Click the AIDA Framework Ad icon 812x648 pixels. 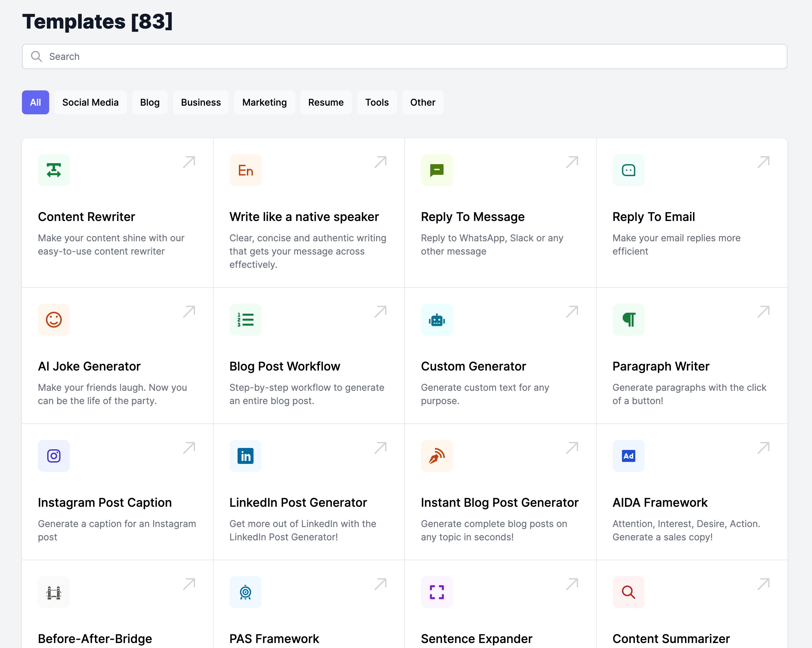[x=628, y=456]
